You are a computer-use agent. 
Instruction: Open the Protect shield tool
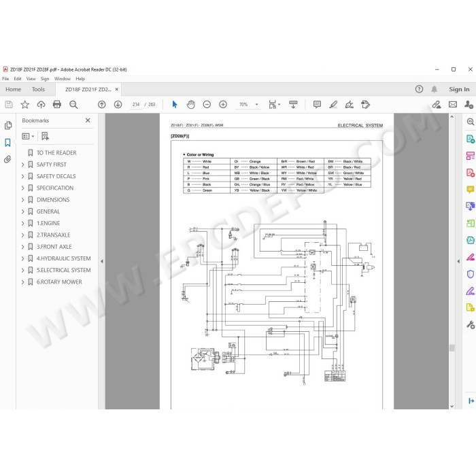[x=471, y=274]
